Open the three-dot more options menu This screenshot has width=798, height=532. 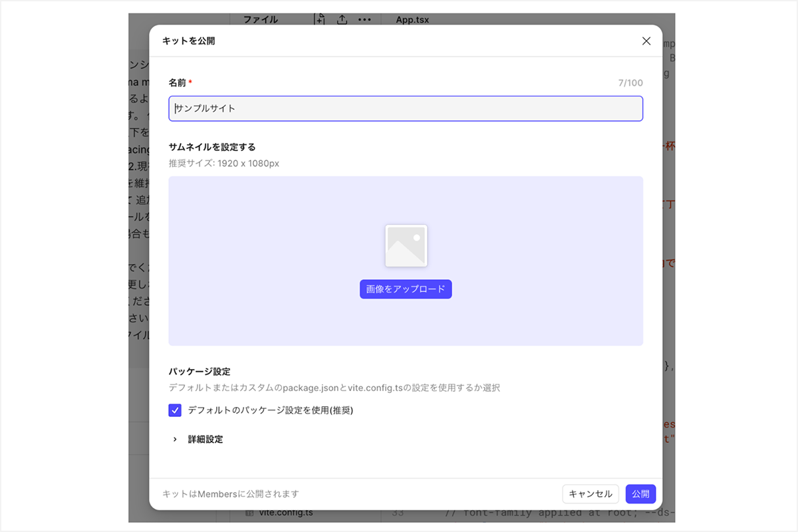(364, 19)
